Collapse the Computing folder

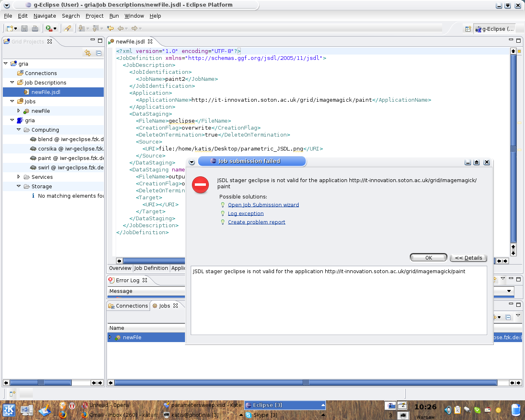tap(18, 130)
